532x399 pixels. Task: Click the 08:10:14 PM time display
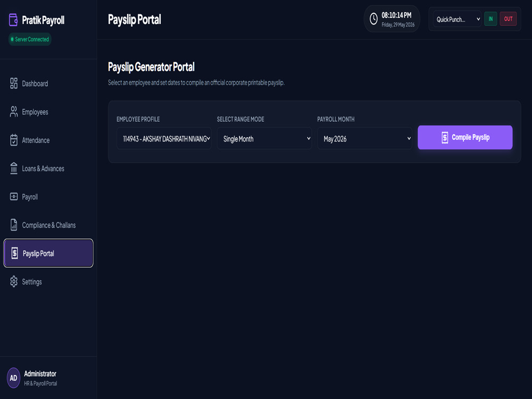point(396,15)
